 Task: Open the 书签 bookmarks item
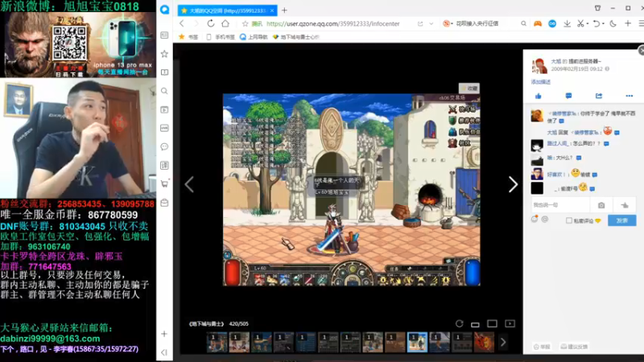point(188,37)
